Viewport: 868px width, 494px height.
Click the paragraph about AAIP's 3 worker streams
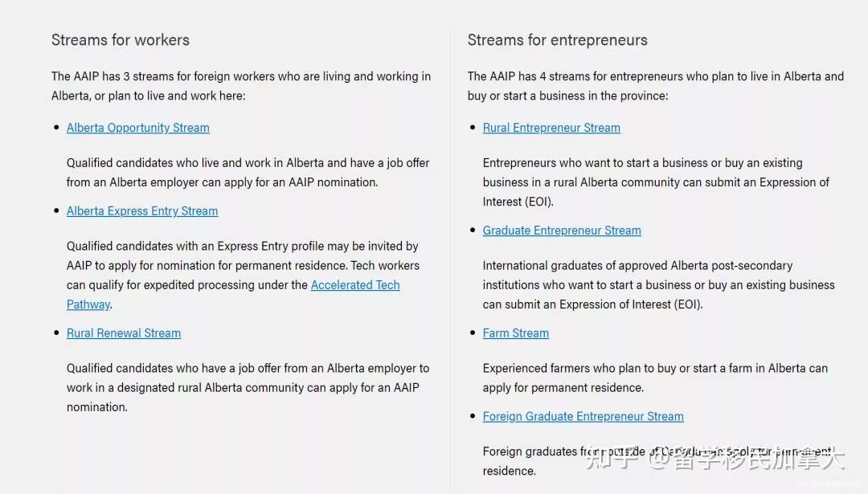pyautogui.click(x=241, y=86)
